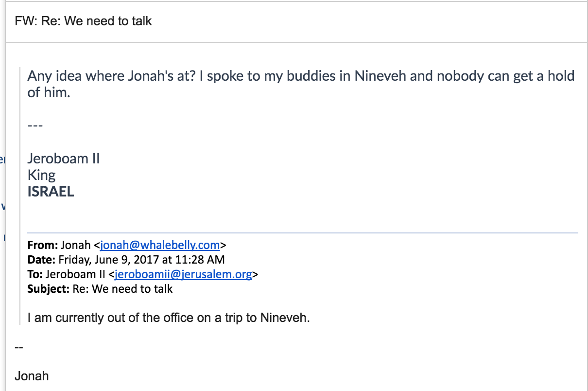Viewport: 588px width, 391px height.
Task: Click the "From:" label in quoted header
Action: click(x=43, y=245)
